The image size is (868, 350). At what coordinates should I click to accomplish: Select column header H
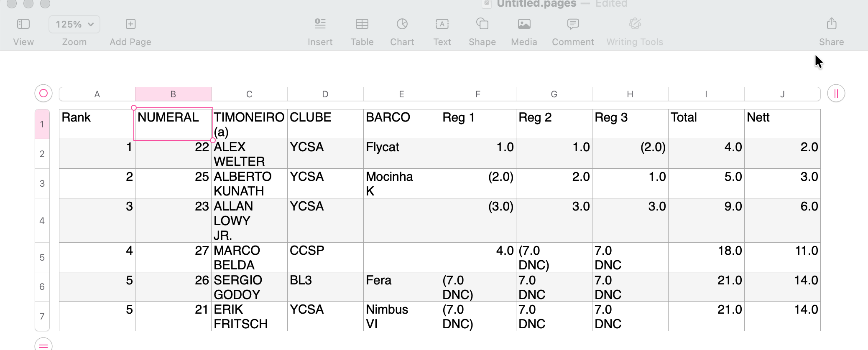630,94
